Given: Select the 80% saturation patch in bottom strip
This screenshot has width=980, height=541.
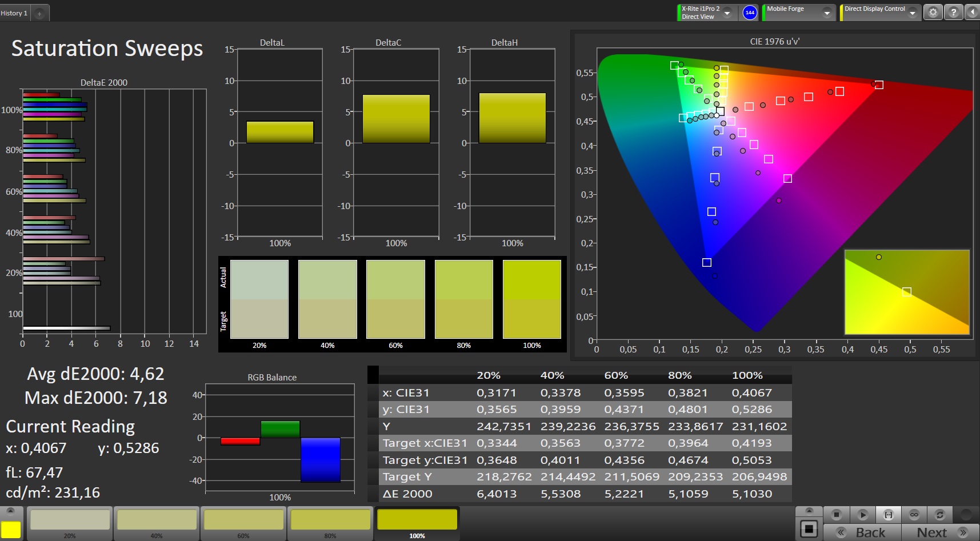Looking at the screenshot, I should 330,523.
